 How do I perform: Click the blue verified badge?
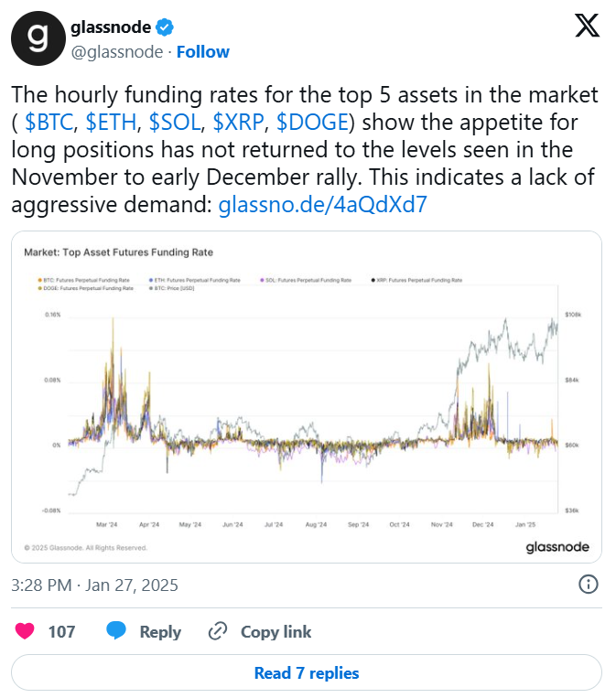click(165, 26)
